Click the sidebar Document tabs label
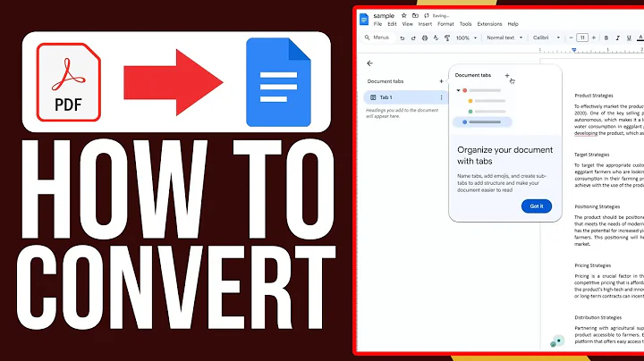Image resolution: width=644 pixels, height=361 pixels. 386,81
